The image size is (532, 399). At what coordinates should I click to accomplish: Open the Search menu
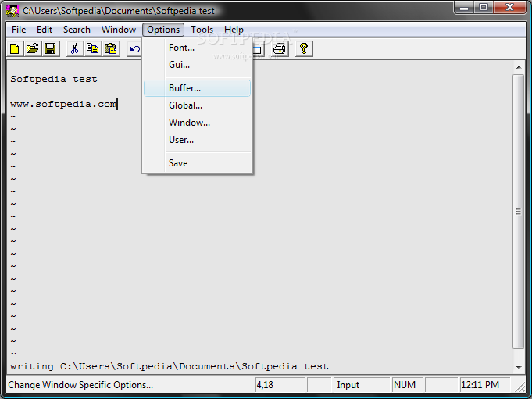(77, 30)
